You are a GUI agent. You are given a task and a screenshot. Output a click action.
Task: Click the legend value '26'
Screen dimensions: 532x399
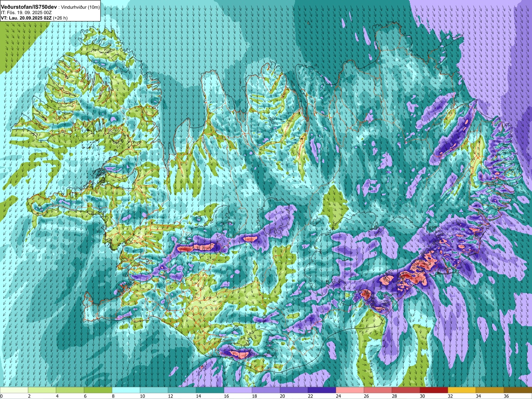point(366,396)
